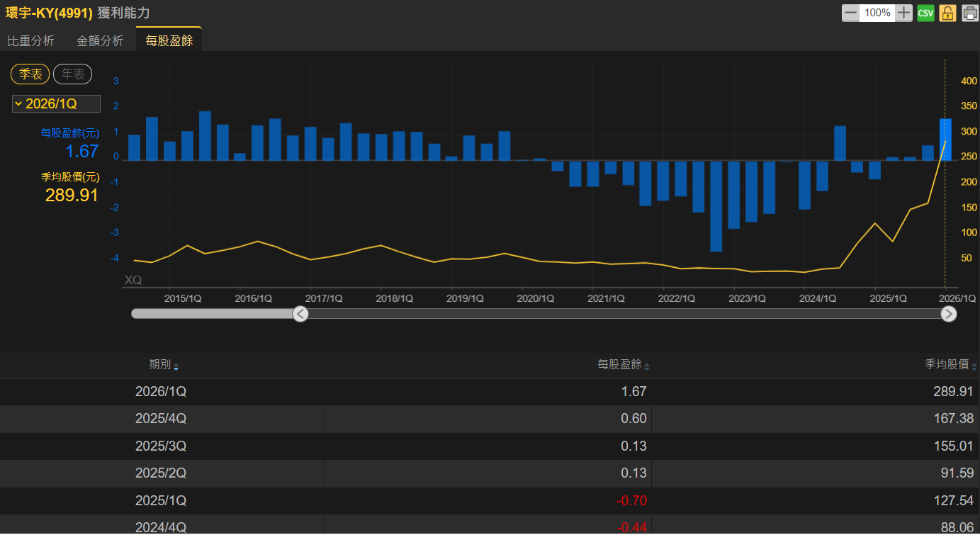Select the 2025/4Q table row
The width and height of the screenshot is (980, 535).
[490, 419]
